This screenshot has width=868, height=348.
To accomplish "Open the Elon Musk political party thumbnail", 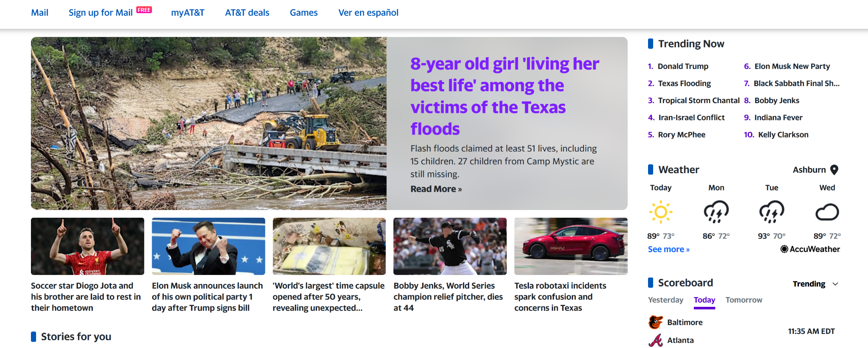I will pos(209,246).
